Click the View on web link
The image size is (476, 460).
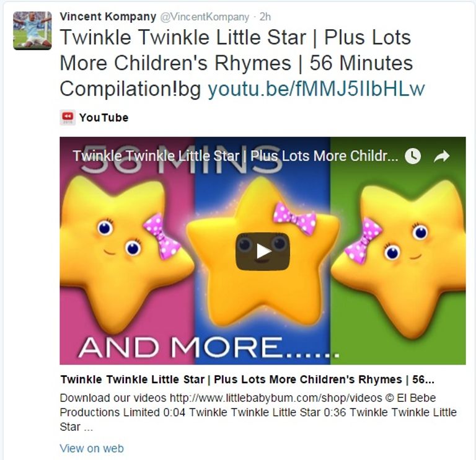[x=92, y=448]
